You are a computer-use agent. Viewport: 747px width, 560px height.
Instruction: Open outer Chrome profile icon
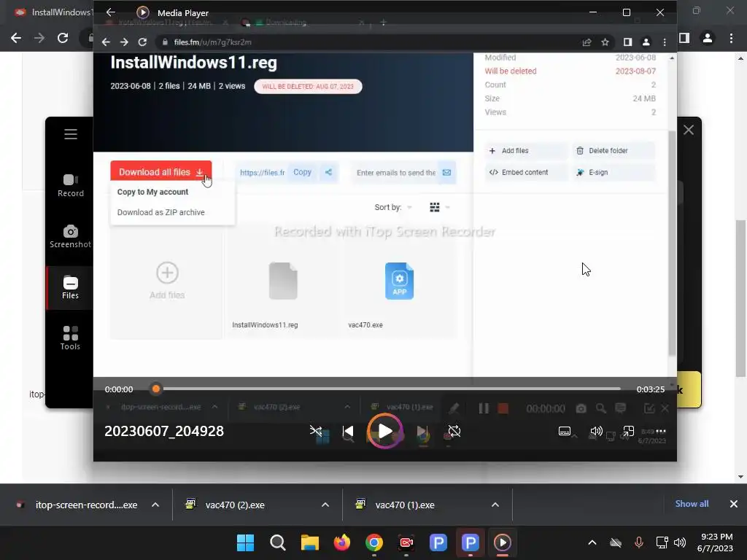tap(708, 38)
